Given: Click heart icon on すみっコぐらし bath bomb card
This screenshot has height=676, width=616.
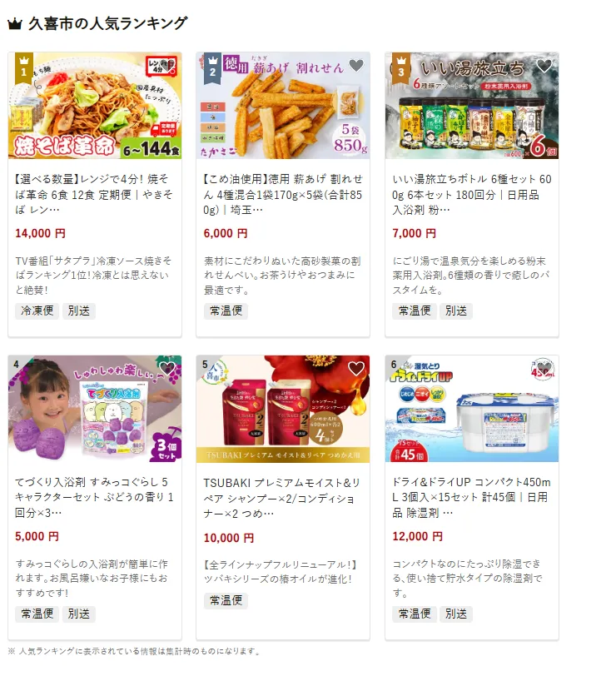Looking at the screenshot, I should pos(167,369).
